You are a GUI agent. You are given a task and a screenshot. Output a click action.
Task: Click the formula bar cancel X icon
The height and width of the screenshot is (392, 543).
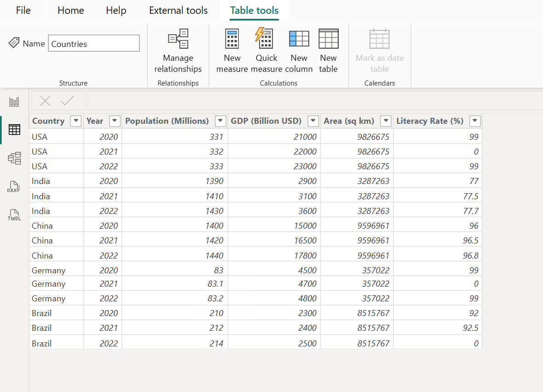tap(45, 100)
